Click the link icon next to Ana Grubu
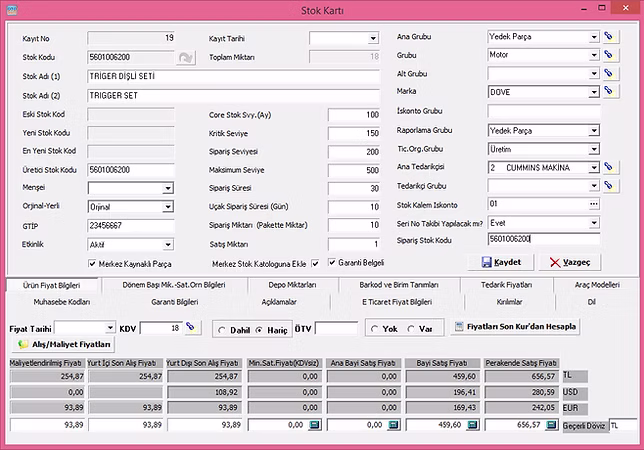This screenshot has width=644, height=450. 609,36
